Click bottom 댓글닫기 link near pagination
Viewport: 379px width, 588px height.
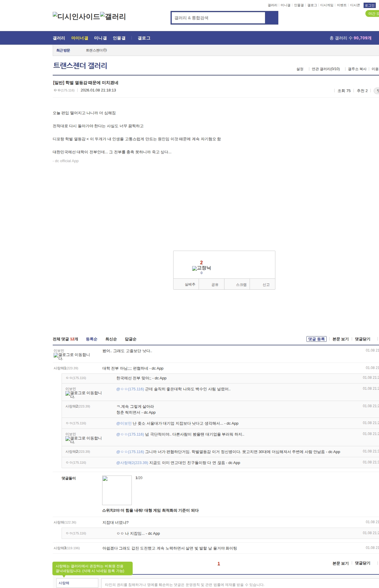click(363, 563)
